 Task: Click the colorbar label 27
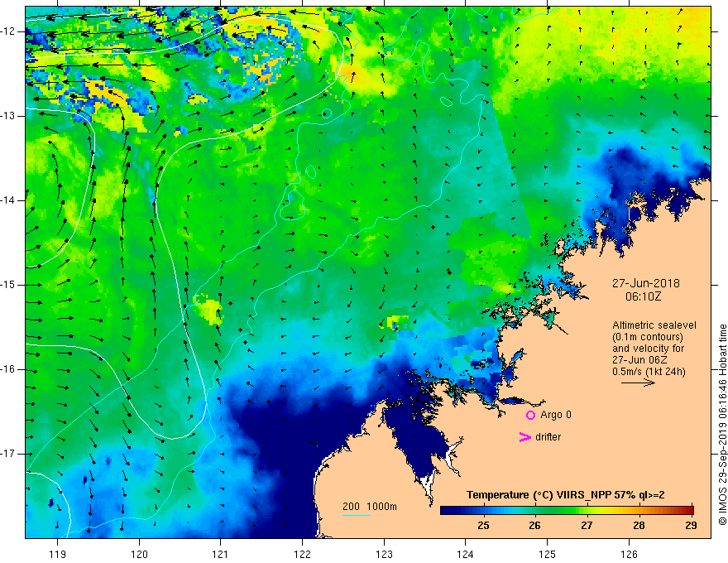[587, 526]
